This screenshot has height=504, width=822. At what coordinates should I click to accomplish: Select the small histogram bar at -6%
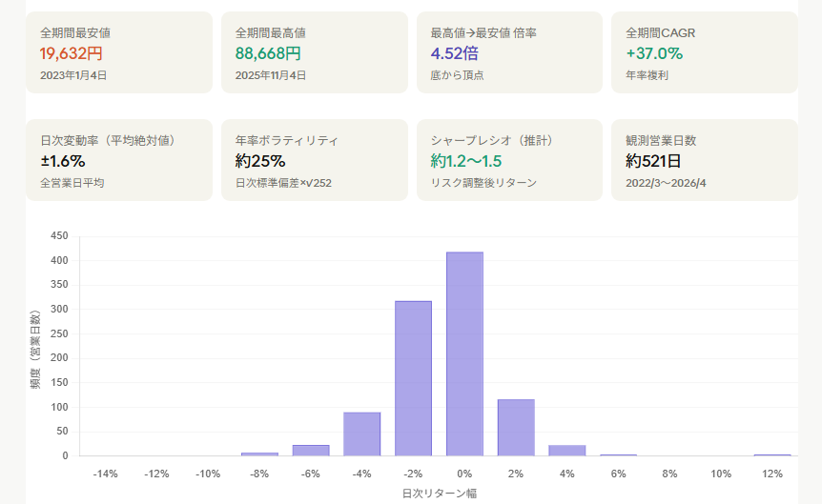coord(311,451)
